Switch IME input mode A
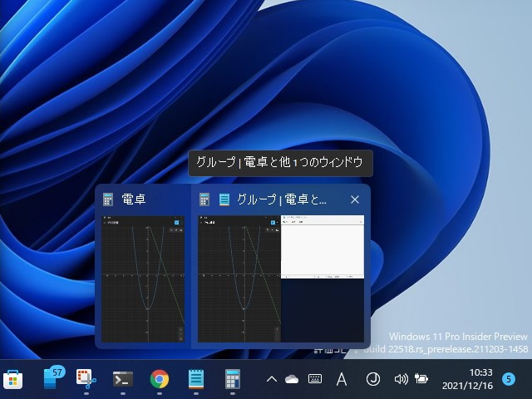The width and height of the screenshot is (532, 399). [342, 379]
